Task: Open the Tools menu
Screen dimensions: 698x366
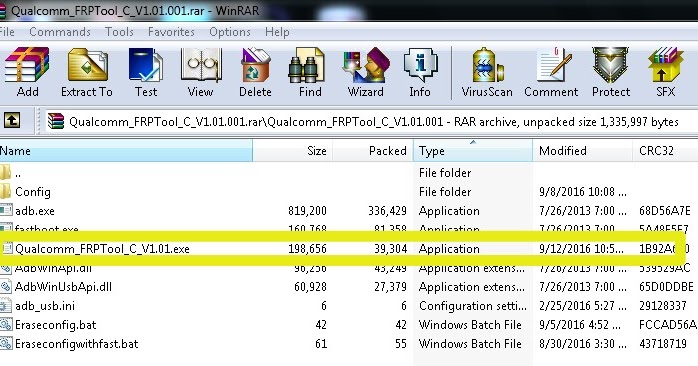Action: coord(119,32)
